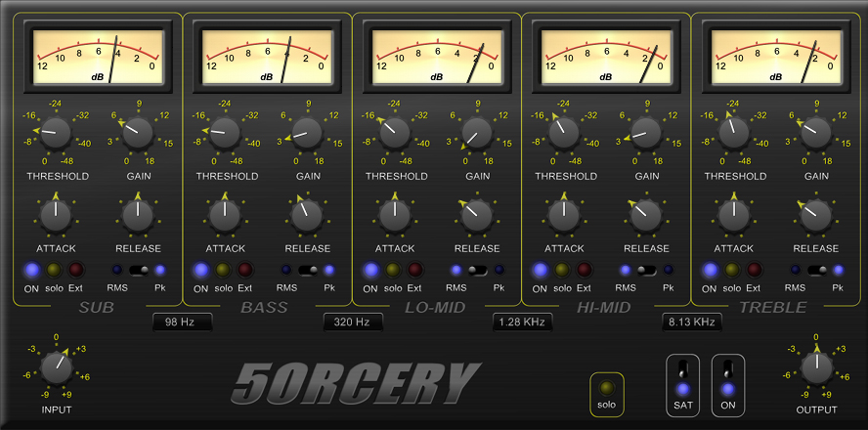The image size is (868, 430).
Task: Click the LO-MID band ATTACK knob
Action: 394,216
